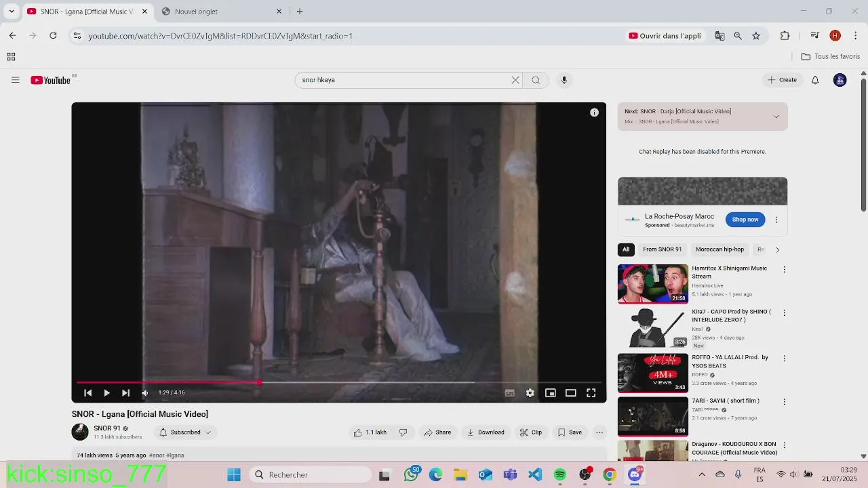Go back in browser history
868x488 pixels.
pos(12,36)
